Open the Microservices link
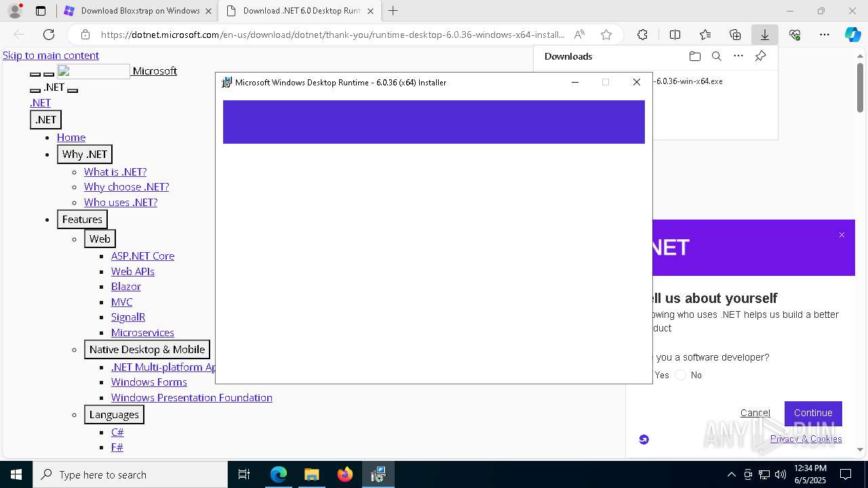Viewport: 868px width, 488px height. point(142,333)
